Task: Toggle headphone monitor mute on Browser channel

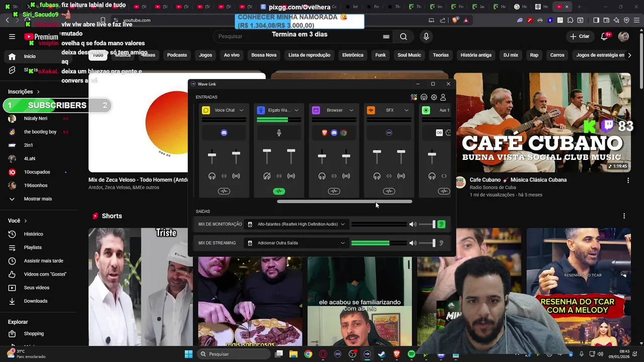Action: 322,176
